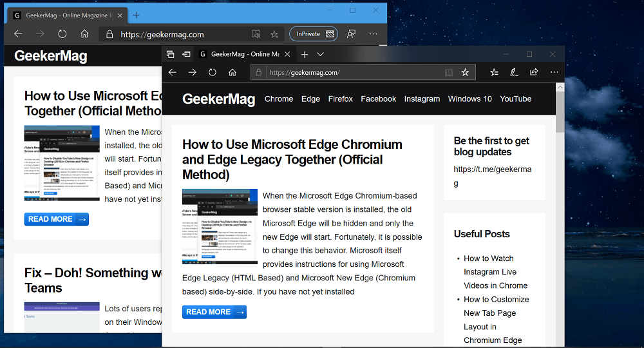Open reading view in Edge Legacy address bar

pos(448,72)
